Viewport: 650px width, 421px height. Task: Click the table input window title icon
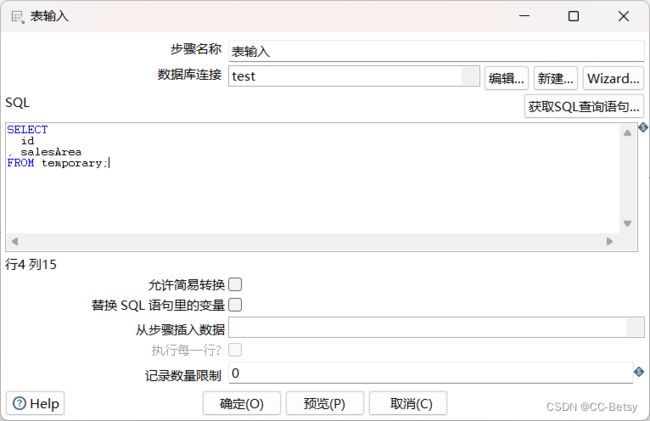tap(17, 17)
